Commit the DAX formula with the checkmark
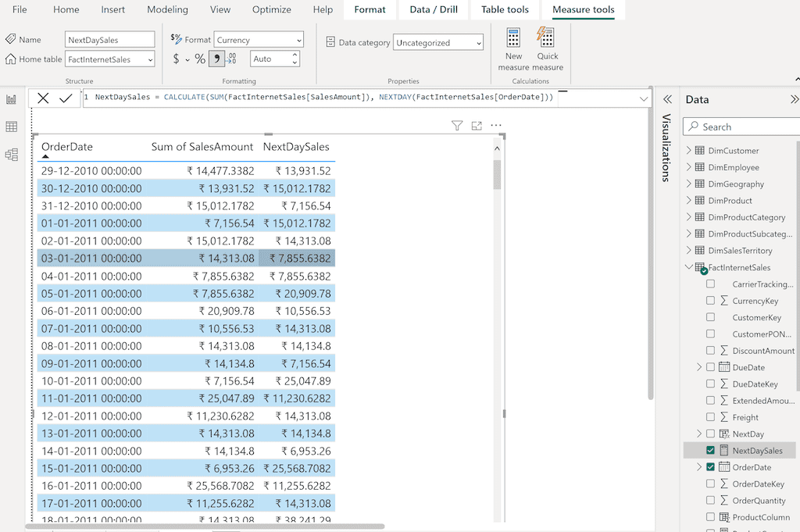 point(66,98)
